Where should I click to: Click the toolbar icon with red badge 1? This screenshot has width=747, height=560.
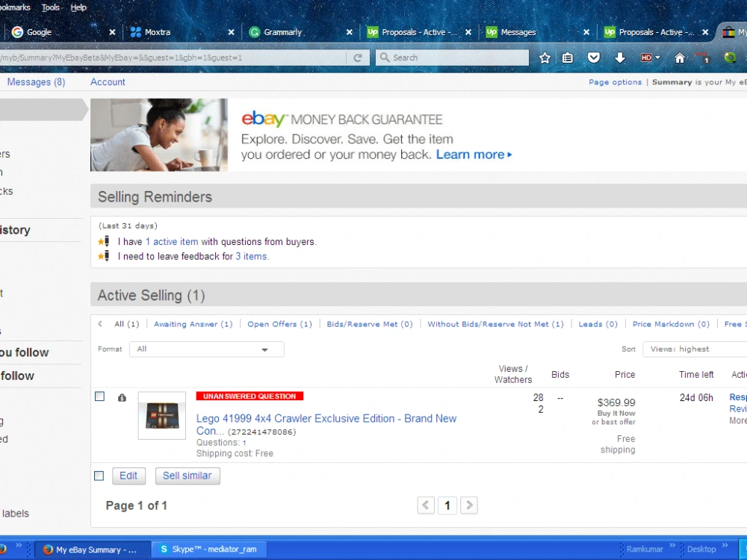pos(703,57)
